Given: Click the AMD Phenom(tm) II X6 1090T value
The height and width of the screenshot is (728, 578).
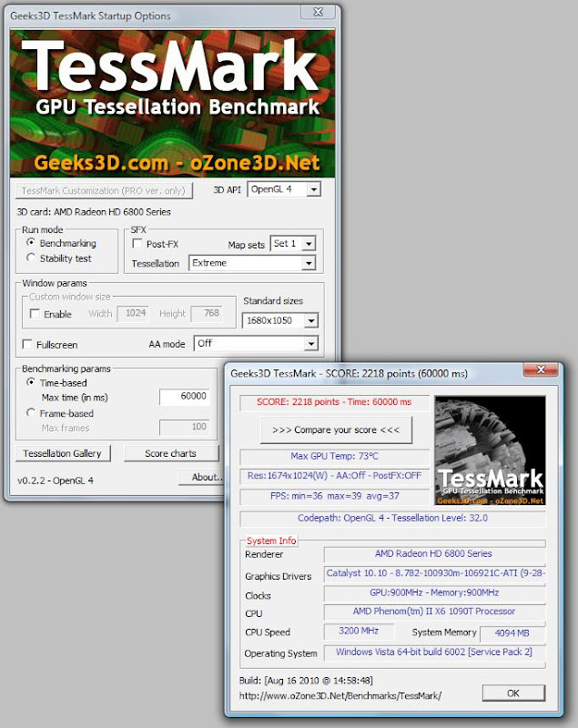Looking at the screenshot, I should (x=434, y=612).
